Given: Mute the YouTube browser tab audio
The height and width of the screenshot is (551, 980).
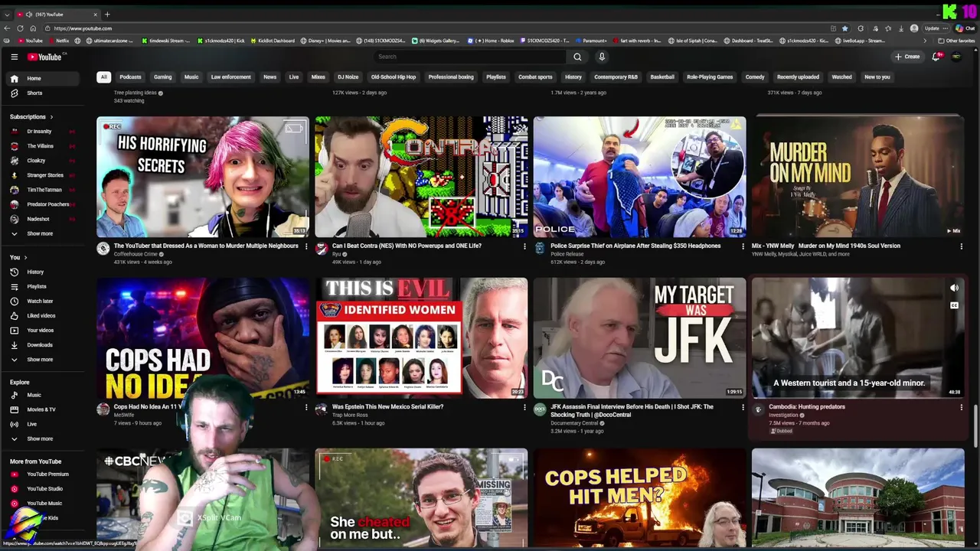Looking at the screenshot, I should pyautogui.click(x=29, y=15).
